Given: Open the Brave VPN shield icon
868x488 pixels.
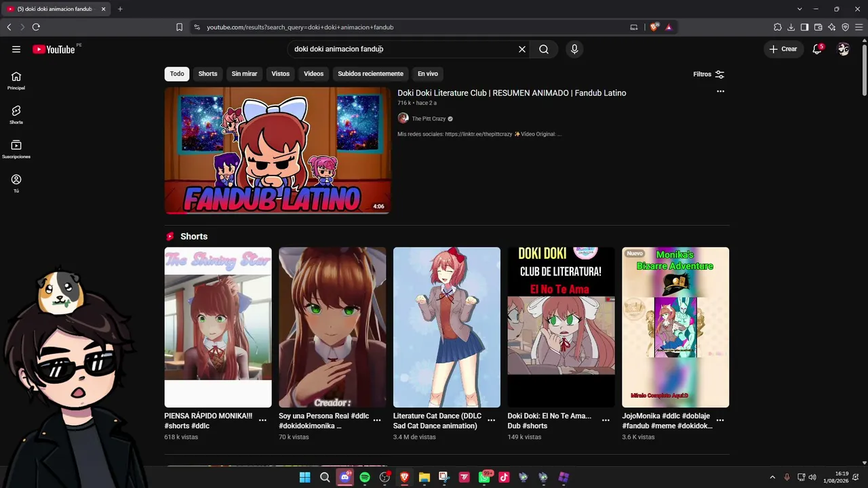Looking at the screenshot, I should (x=845, y=27).
